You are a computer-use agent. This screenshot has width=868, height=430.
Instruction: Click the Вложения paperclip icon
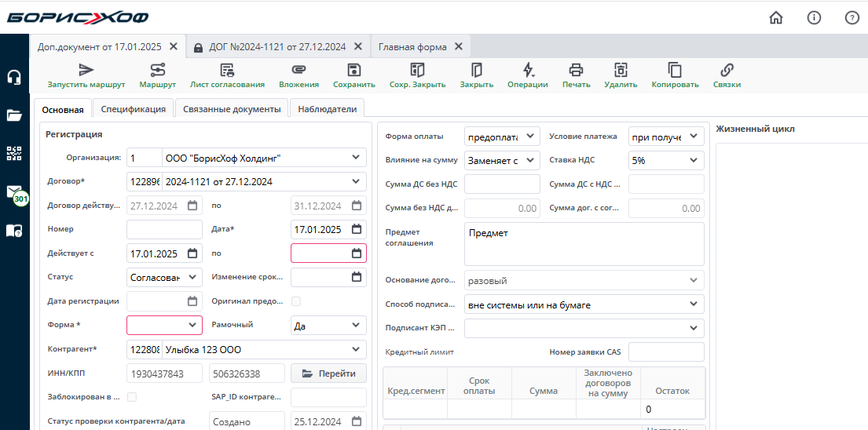[298, 70]
